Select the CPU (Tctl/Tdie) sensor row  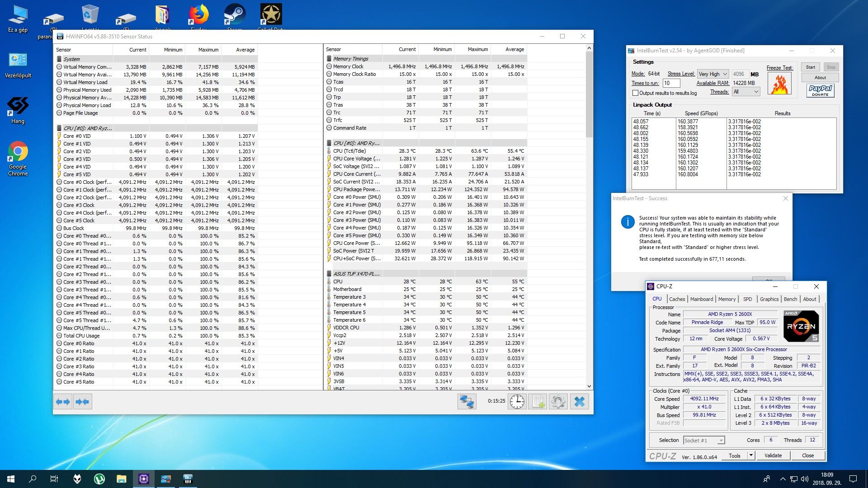pyautogui.click(x=426, y=151)
